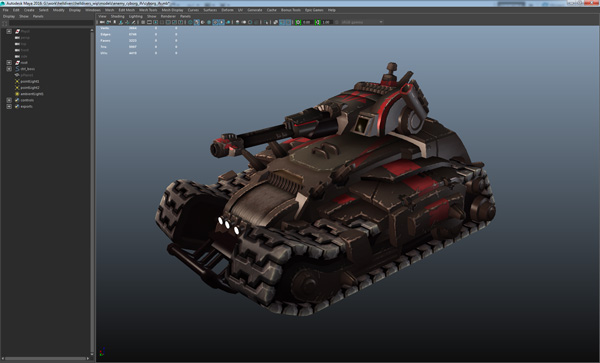
Task: Click the persp camera icon in the outliner
Action: click(17, 38)
